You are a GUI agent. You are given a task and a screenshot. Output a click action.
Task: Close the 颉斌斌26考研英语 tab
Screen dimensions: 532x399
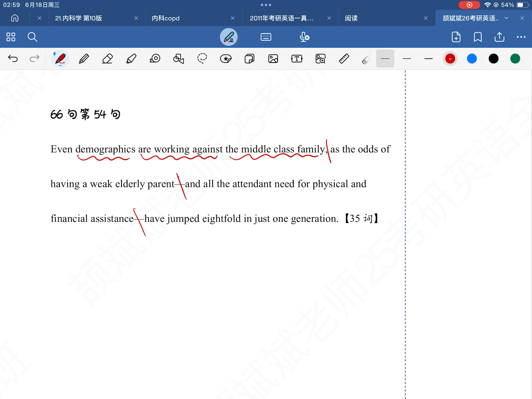tap(522, 18)
